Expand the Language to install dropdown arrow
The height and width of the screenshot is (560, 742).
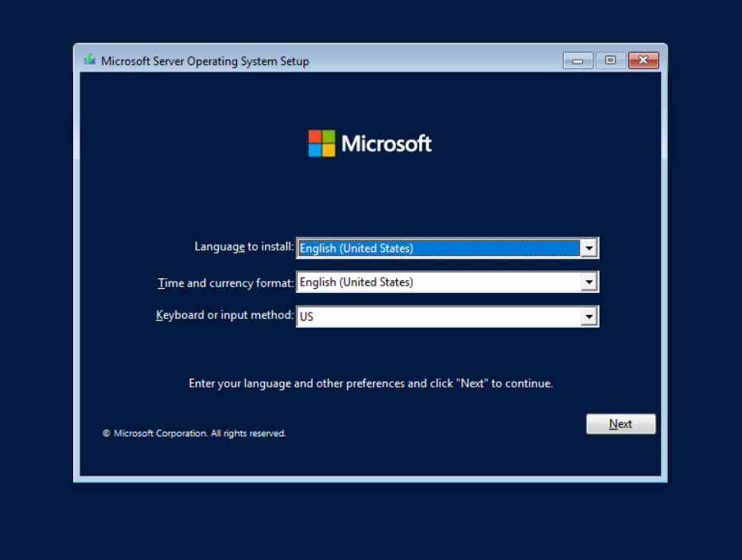(589, 248)
